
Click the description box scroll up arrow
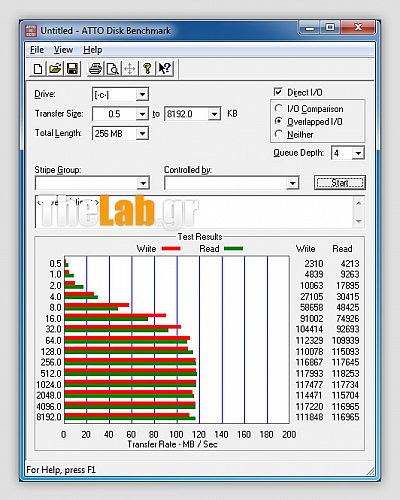pos(359,203)
